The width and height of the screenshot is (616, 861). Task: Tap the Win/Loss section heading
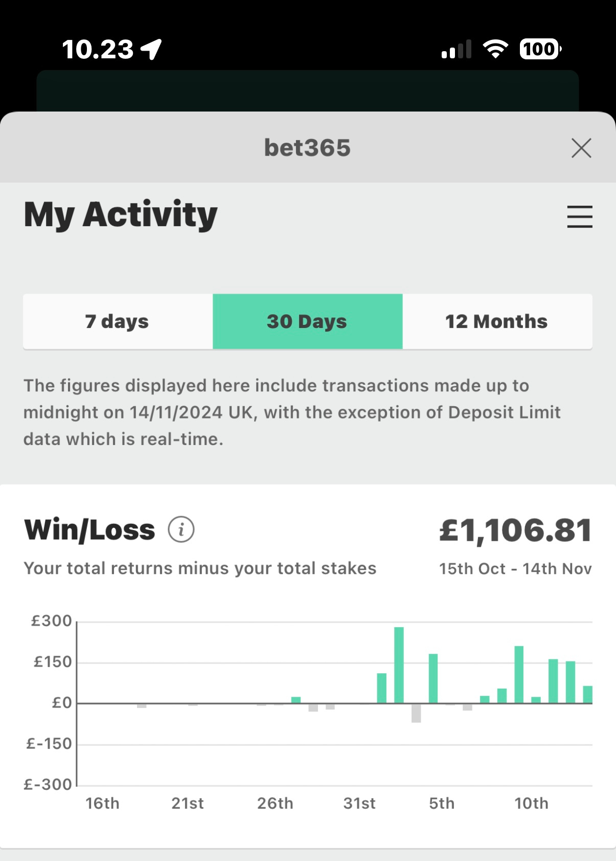coord(89,529)
